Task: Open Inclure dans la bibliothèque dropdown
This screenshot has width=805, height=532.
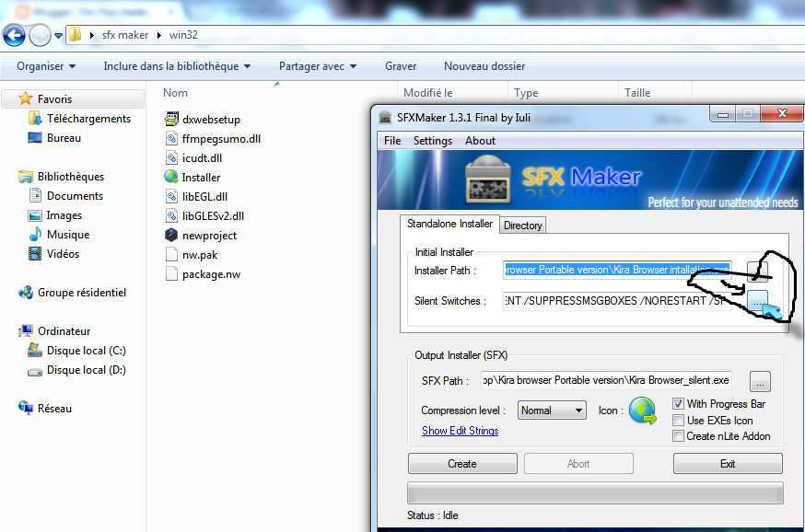Action: click(177, 66)
